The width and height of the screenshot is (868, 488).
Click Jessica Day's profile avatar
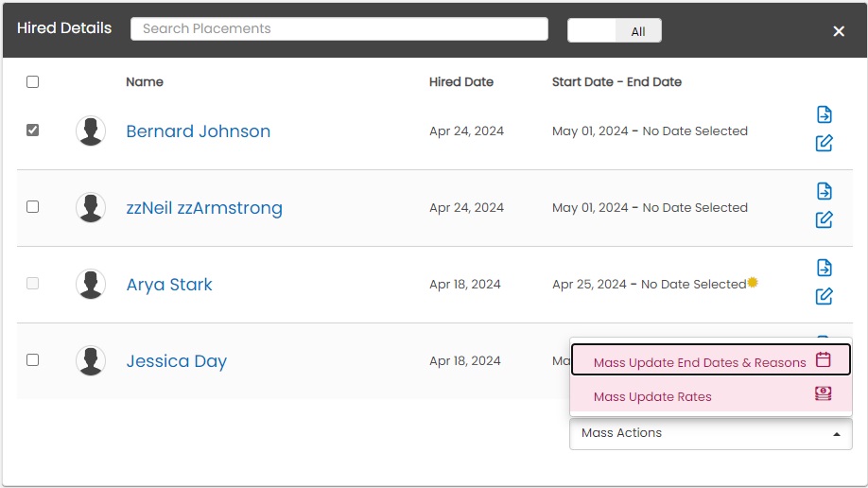pos(91,361)
